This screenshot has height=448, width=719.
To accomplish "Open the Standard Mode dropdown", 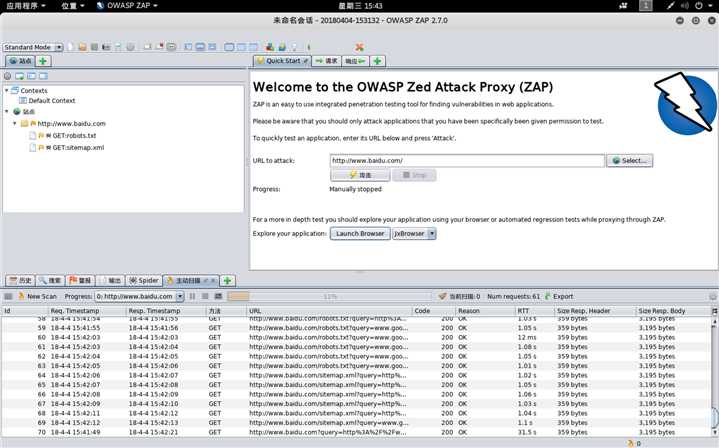I will point(33,47).
